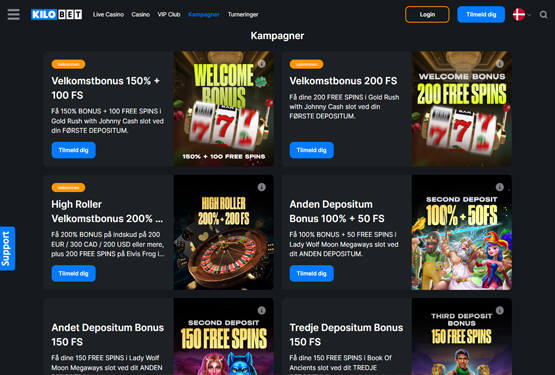This screenshot has height=375, width=555.
Task: Click the High Roller Velkomstbonus 200% title
Action: click(x=107, y=211)
